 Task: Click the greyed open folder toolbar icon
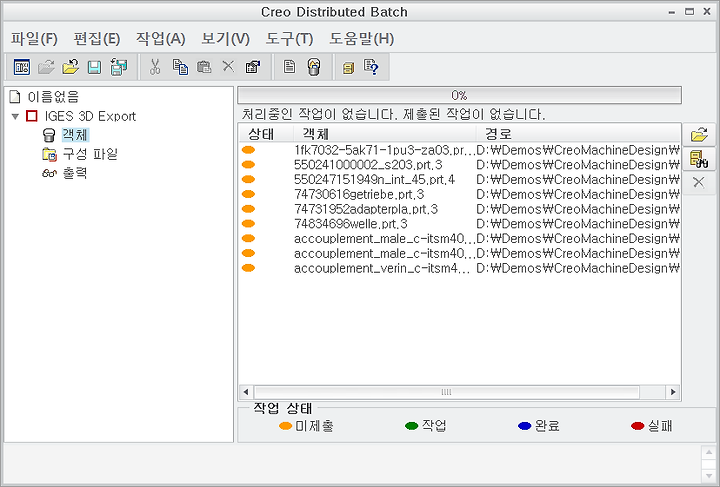pos(46,67)
